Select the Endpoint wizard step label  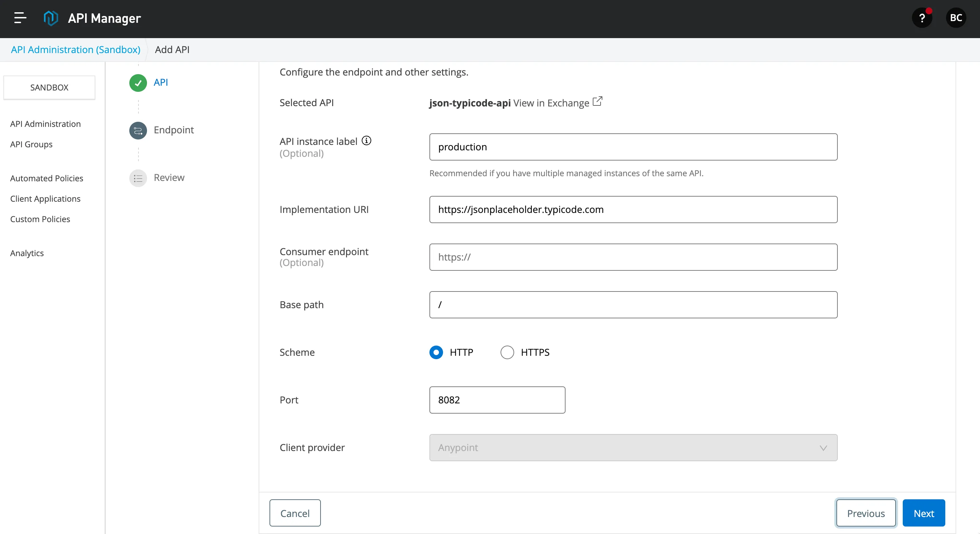174,130
